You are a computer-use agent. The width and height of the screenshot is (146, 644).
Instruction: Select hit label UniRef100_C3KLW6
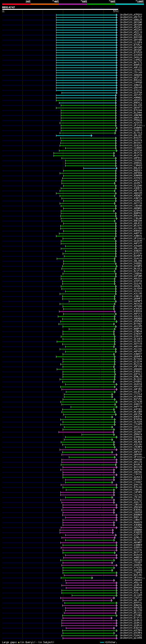click(x=131, y=218)
